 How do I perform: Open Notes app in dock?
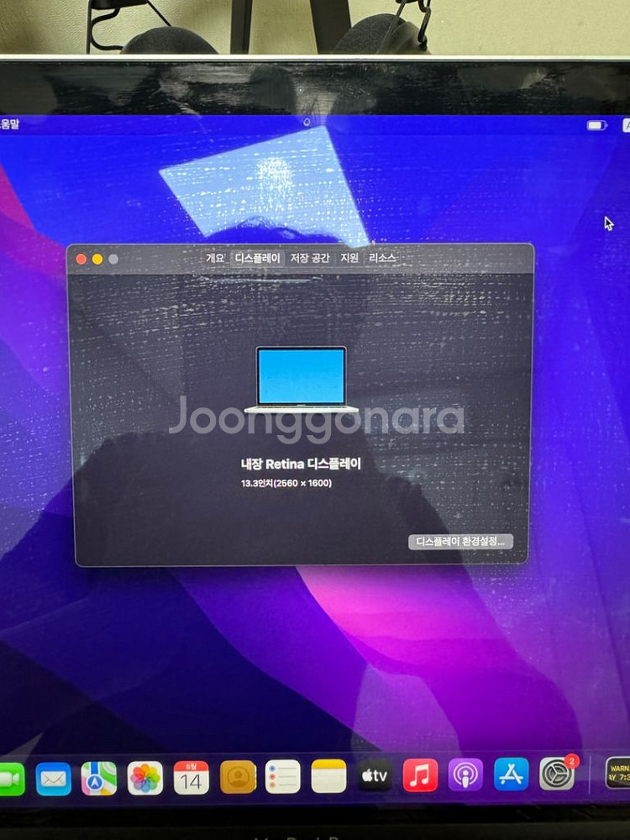pos(328,776)
